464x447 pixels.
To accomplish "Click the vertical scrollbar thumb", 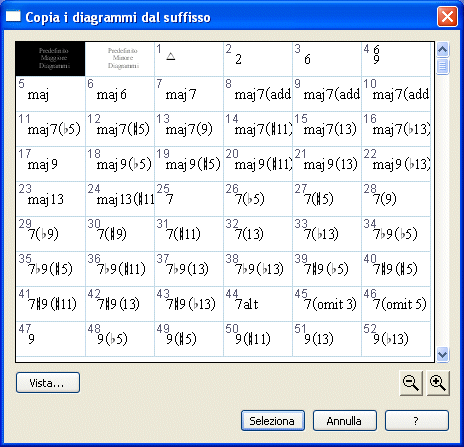I will (442, 66).
